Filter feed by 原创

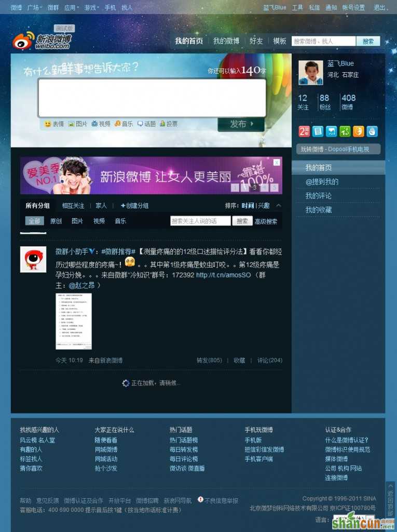[x=56, y=221]
